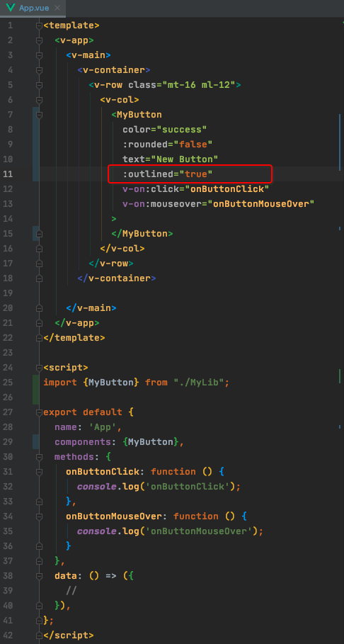Click the // comment on line 39

coord(71,591)
